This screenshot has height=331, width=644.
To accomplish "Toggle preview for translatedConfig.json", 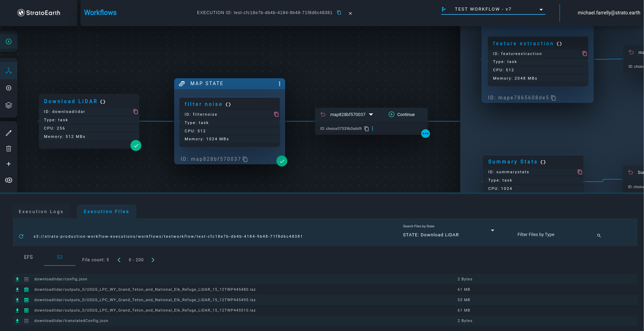I will [x=26, y=321].
